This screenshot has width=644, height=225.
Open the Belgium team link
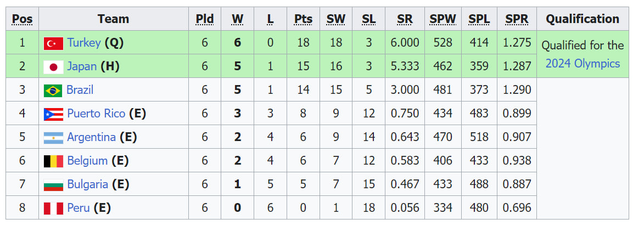click(x=87, y=161)
